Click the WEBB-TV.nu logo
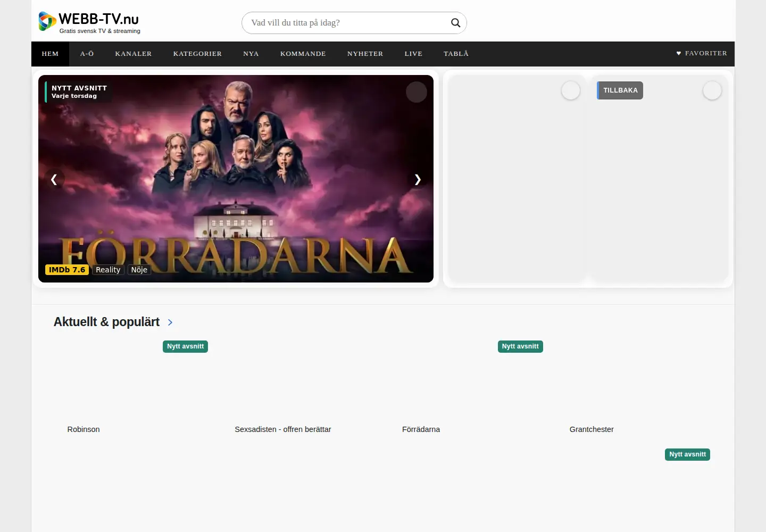The width and height of the screenshot is (766, 532). [89, 22]
